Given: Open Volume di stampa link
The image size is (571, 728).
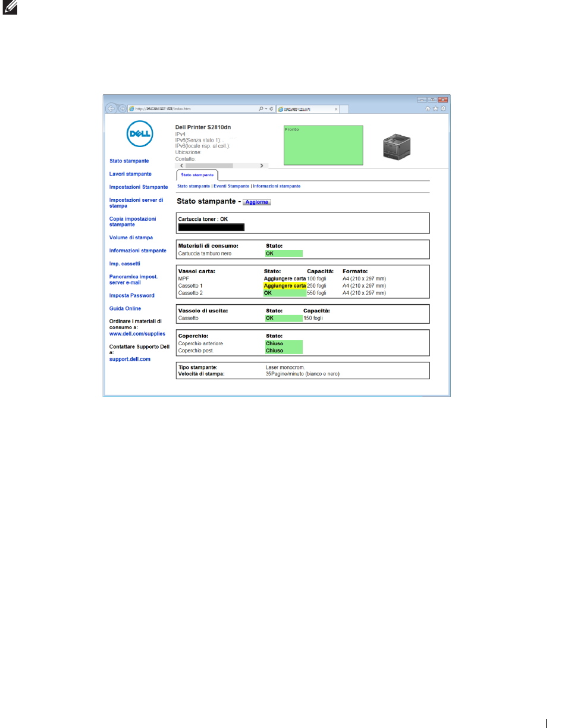Looking at the screenshot, I should (x=131, y=238).
